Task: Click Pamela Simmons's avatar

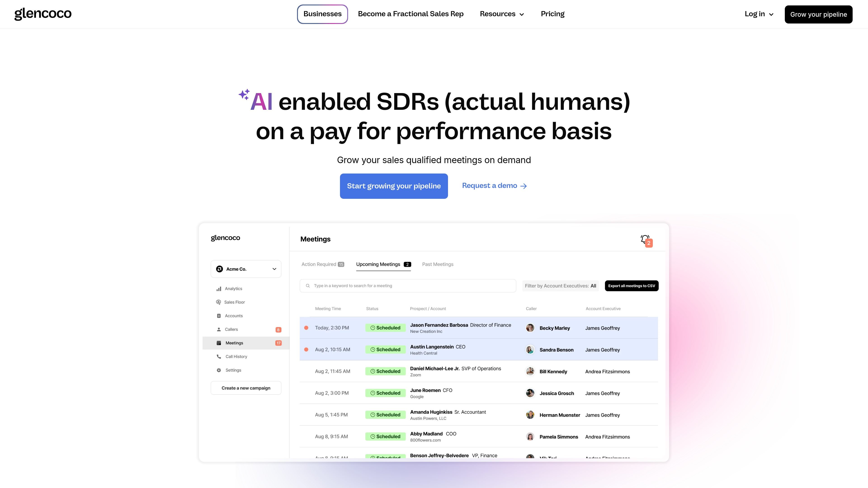Action: tap(530, 436)
